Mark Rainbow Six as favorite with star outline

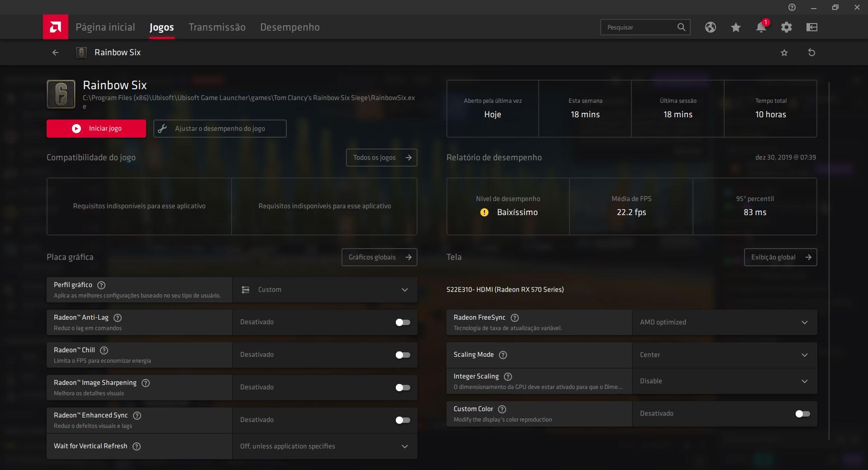pos(784,53)
